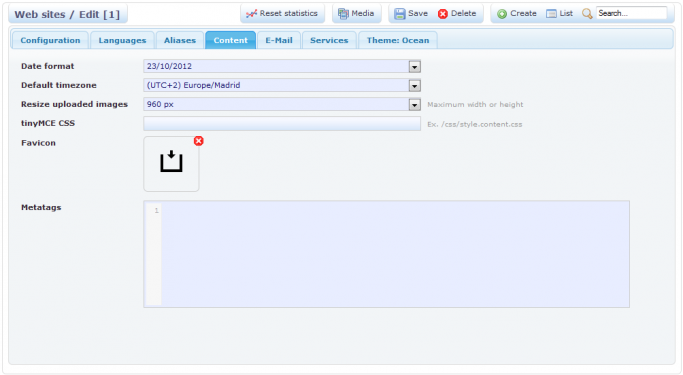Click the List view icon
Viewport: 683px width, 375px height.
[551, 14]
